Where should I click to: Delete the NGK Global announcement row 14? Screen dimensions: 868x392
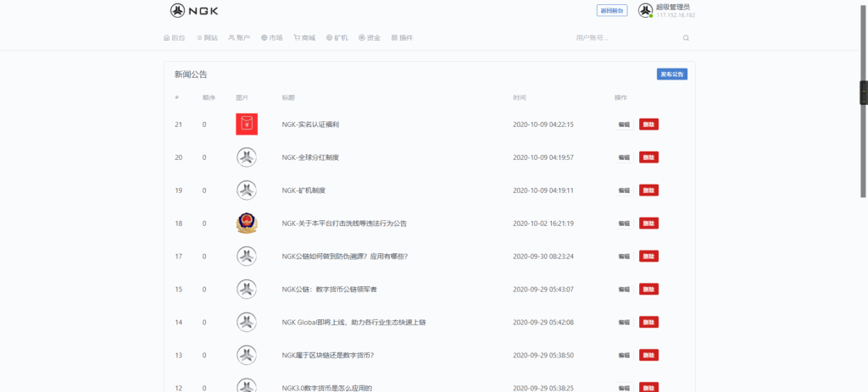click(648, 322)
